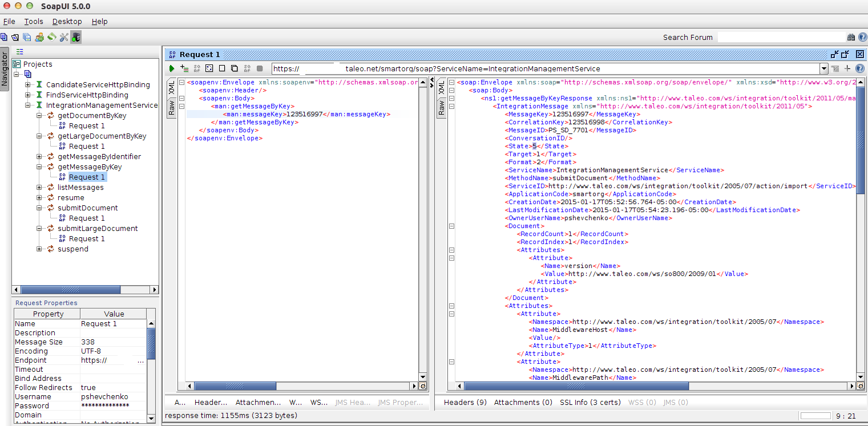The width and height of the screenshot is (868, 426).
Task: Collapse the soapenv:Body fold marker in request
Action: tap(181, 98)
